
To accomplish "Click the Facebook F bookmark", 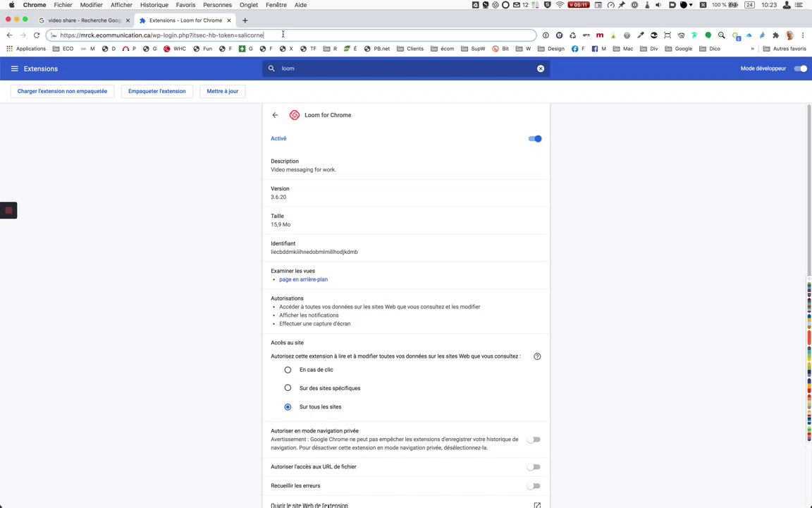I will pyautogui.click(x=578, y=49).
